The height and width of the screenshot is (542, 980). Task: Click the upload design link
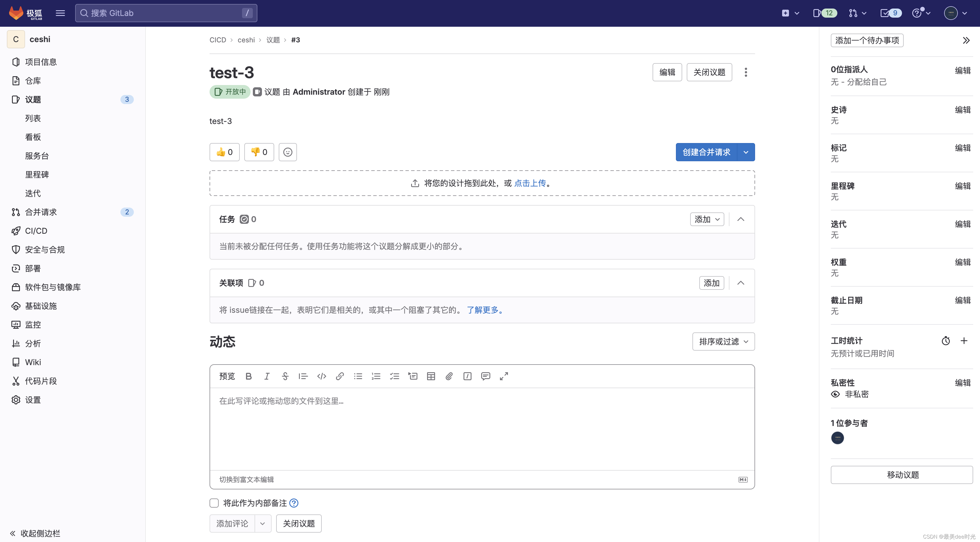[x=530, y=183]
